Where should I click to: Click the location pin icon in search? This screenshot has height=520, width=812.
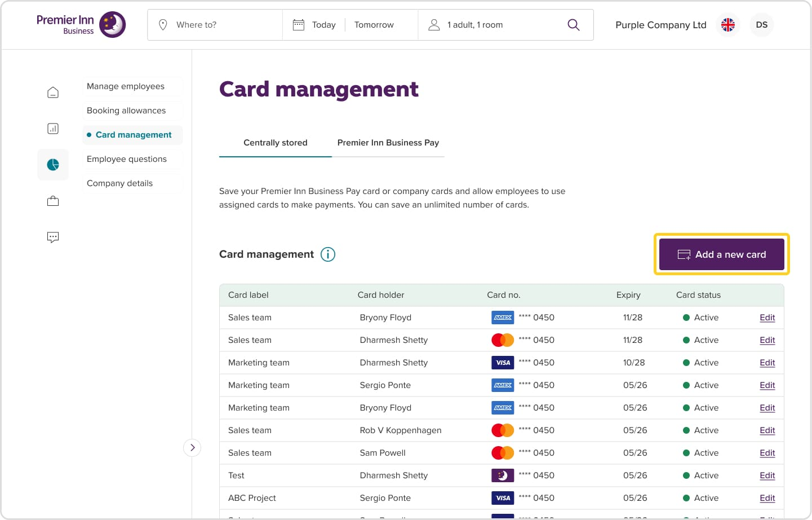tap(163, 25)
